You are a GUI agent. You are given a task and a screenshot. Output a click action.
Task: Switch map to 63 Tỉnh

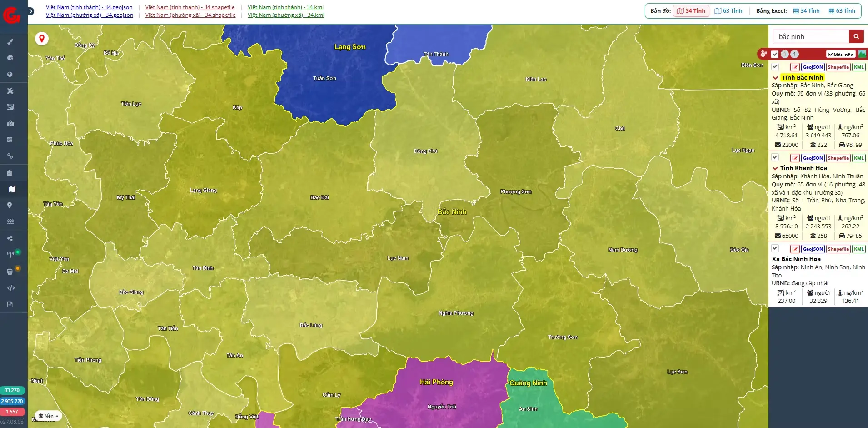coord(728,11)
